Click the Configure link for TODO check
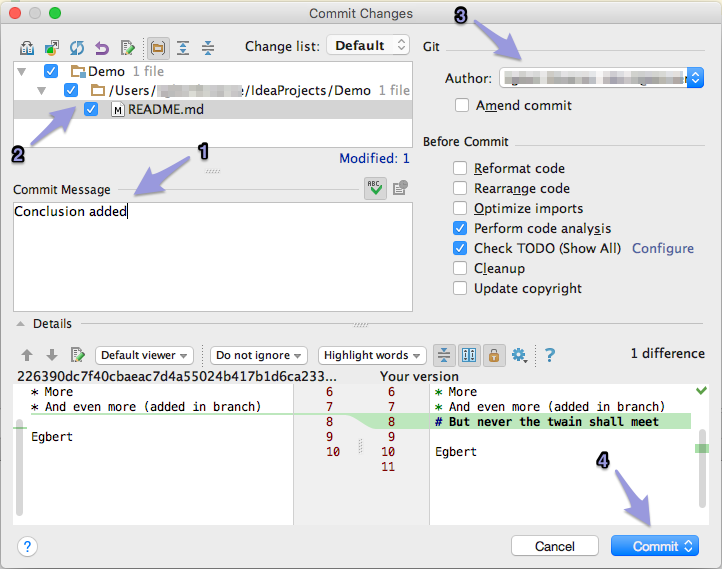 (662, 248)
